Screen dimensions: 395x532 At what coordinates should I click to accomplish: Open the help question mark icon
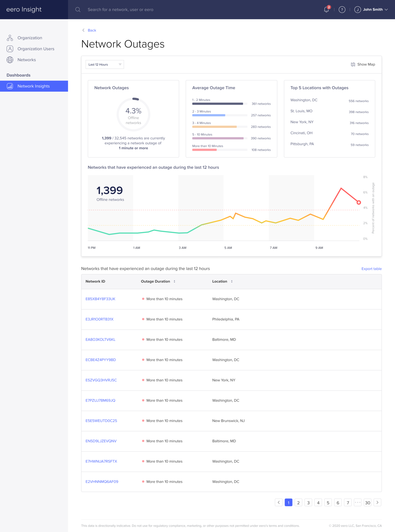pos(342,10)
